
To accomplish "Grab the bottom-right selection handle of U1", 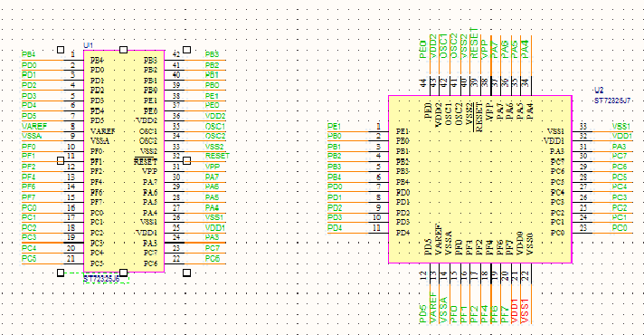I will click(186, 273).
